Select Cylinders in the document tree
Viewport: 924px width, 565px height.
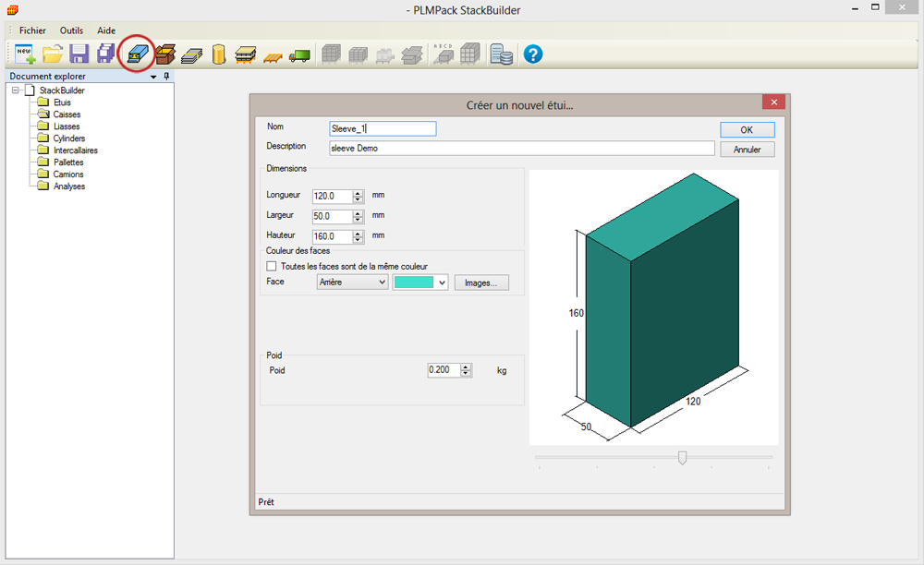click(69, 138)
